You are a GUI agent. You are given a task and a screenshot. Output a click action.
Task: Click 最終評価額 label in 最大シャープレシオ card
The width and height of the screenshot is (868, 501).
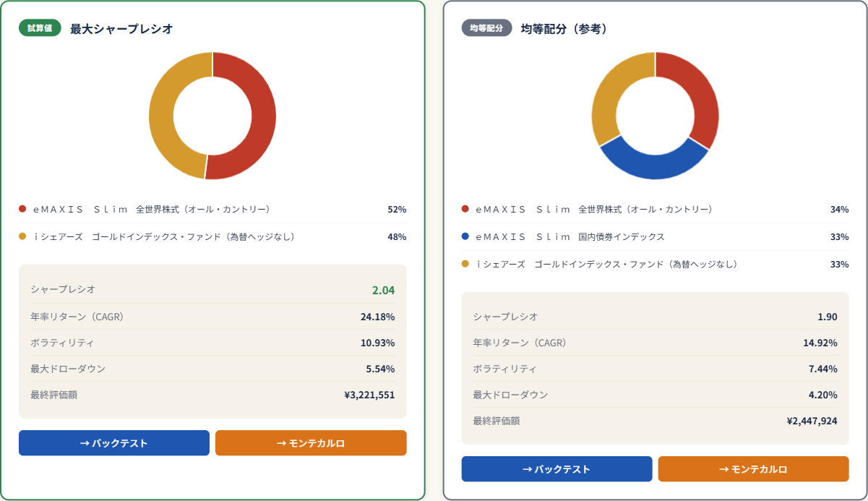[53, 395]
